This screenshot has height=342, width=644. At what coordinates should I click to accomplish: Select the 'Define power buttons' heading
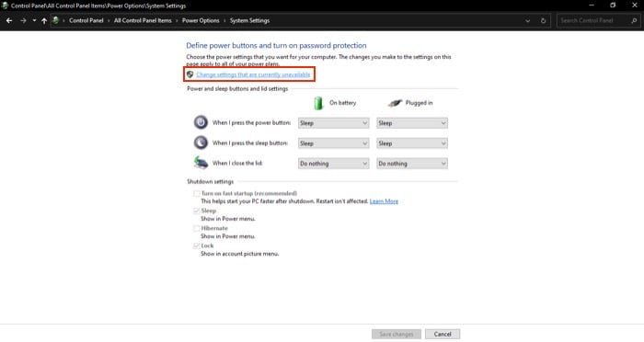[x=276, y=46]
